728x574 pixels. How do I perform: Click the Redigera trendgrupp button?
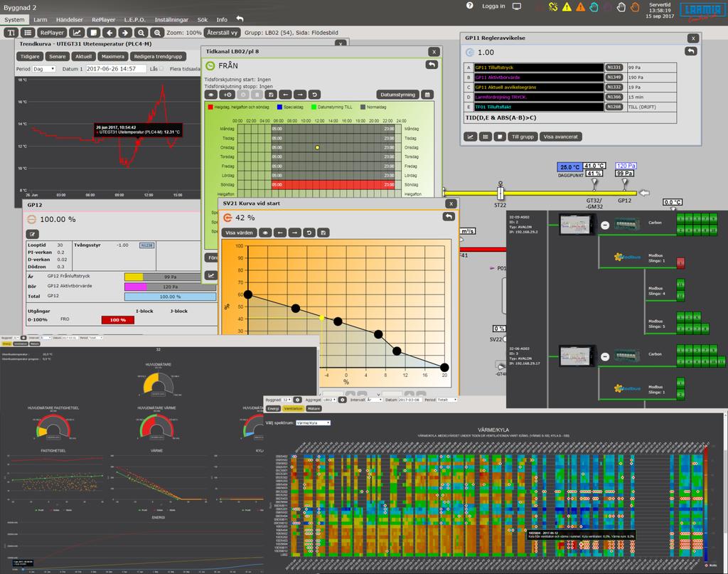(158, 56)
